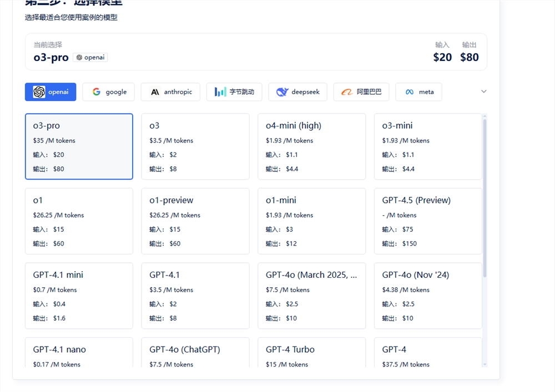This screenshot has width=555, height=392.
Task: Click the Anthropic logo icon
Action: [x=155, y=92]
